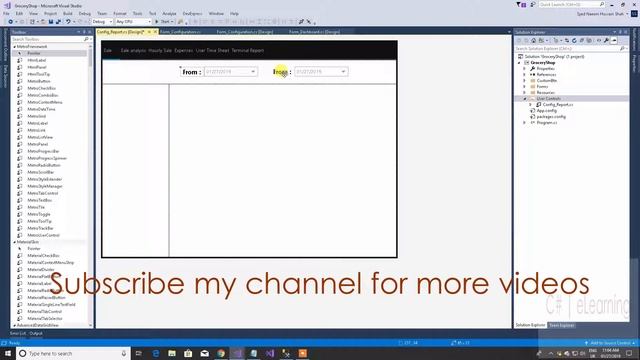640x360 pixels.
Task: Expand the References node
Action: [524, 75]
